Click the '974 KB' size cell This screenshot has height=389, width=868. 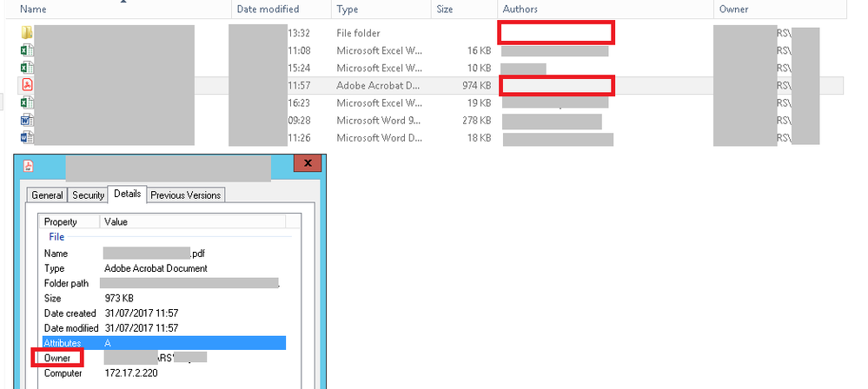pos(477,86)
